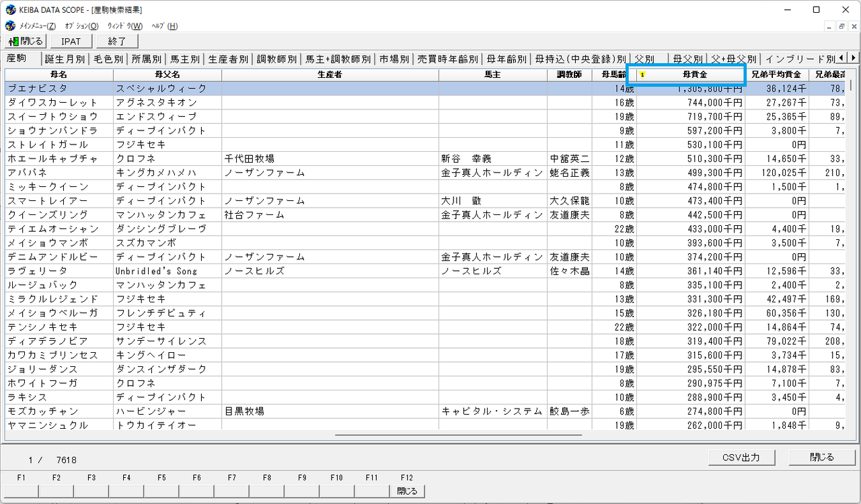The height and width of the screenshot is (504, 861).
Task: Select the 中舘英二 trainer cell
Action: pos(570,159)
